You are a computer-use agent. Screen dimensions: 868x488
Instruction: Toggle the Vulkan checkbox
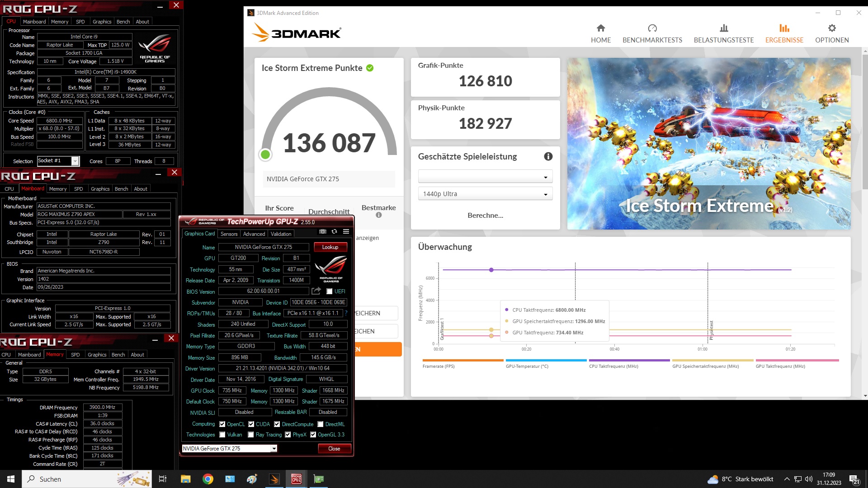[222, 435]
